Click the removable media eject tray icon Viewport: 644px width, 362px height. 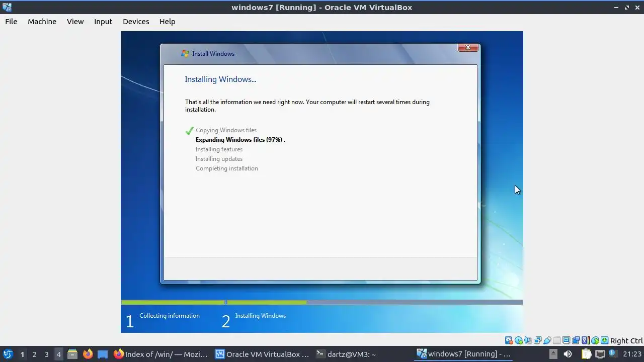(x=553, y=354)
